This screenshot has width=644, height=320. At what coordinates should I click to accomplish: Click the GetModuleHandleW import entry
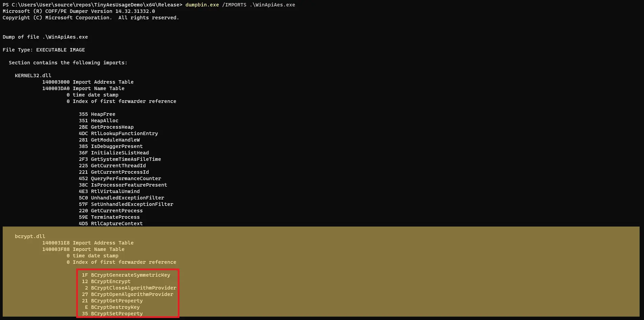[x=109, y=140]
